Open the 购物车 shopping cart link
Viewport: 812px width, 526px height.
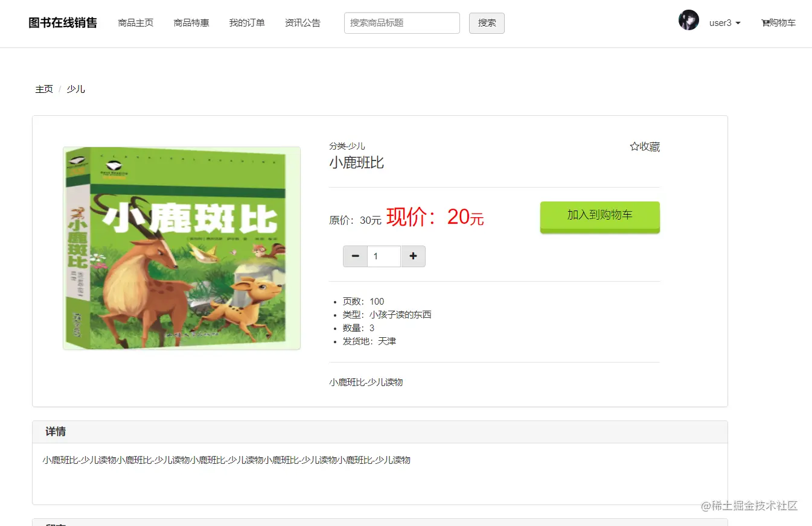coord(779,23)
